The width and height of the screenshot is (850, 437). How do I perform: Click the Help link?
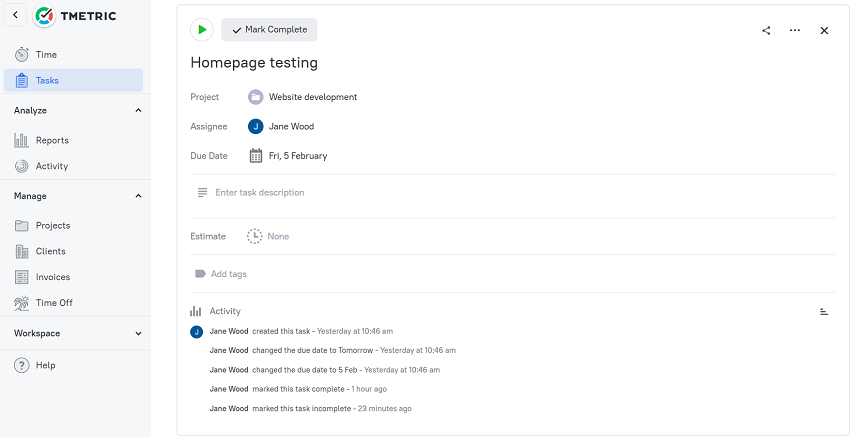coord(46,365)
